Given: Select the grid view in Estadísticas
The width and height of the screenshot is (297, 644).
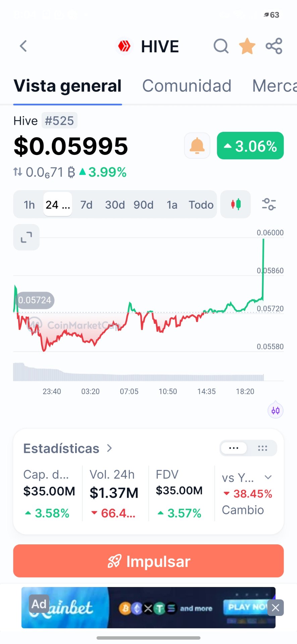Looking at the screenshot, I should click(x=262, y=448).
